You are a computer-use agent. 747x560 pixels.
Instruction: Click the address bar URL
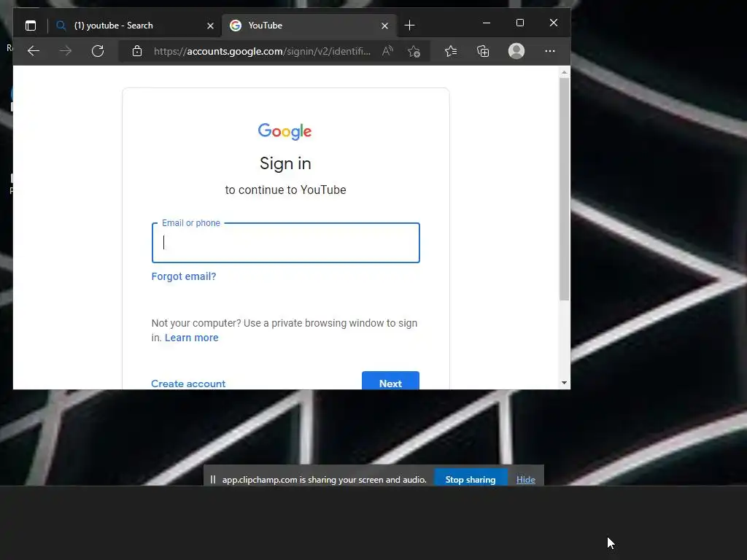click(x=262, y=51)
